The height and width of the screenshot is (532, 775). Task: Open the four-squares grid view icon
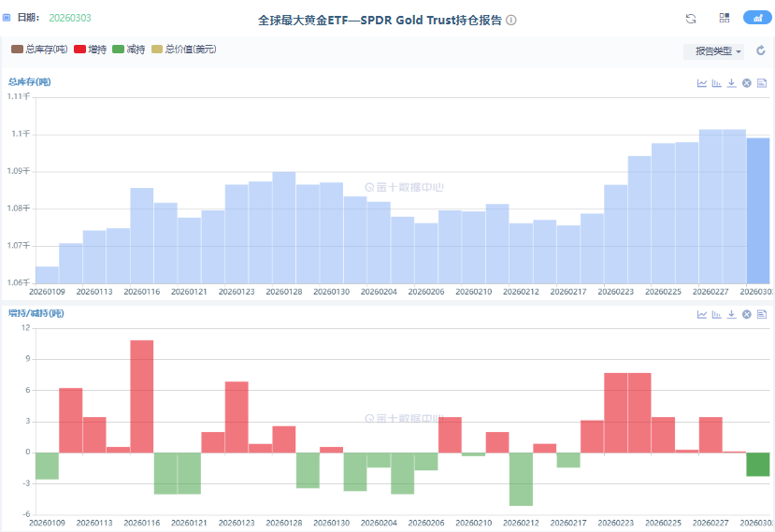click(x=725, y=18)
